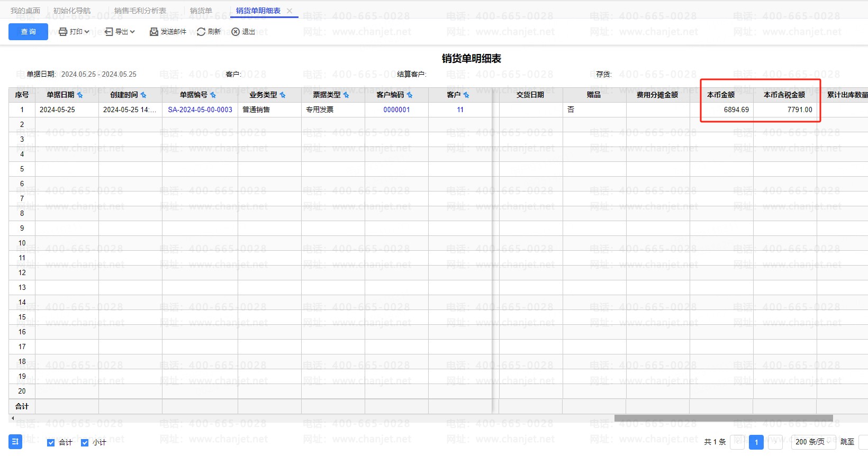Switch to the 初始化导航 tab

[72, 11]
